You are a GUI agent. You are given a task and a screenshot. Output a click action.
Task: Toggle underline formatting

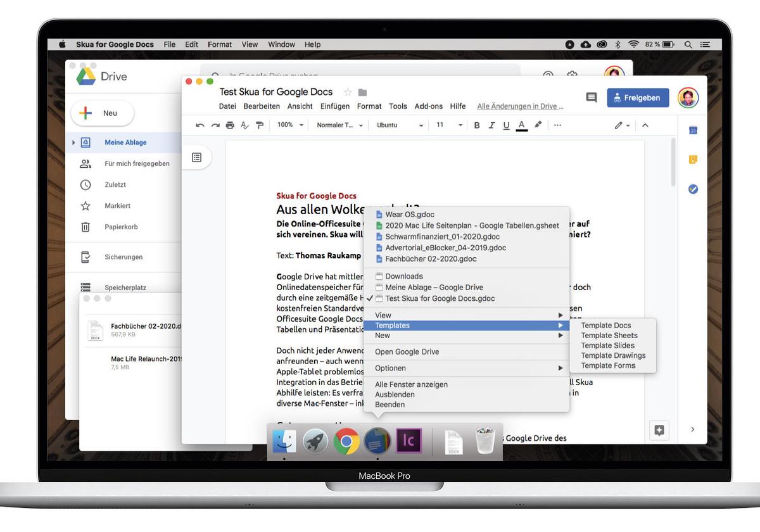click(x=506, y=125)
